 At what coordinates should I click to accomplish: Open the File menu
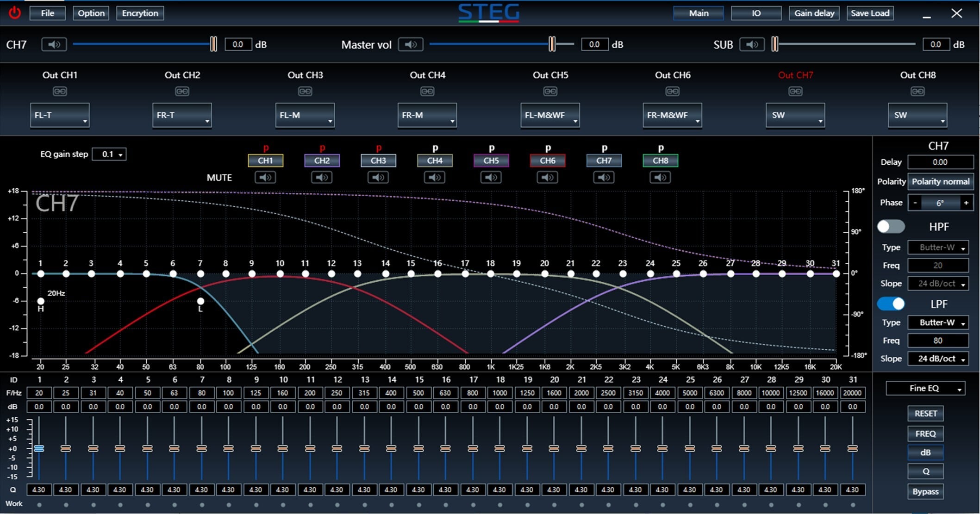point(47,13)
